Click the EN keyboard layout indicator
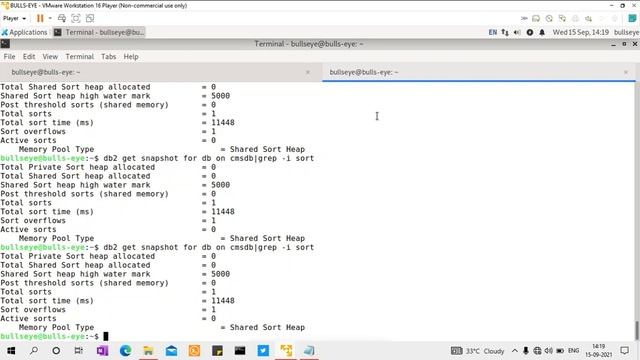 click(x=493, y=32)
